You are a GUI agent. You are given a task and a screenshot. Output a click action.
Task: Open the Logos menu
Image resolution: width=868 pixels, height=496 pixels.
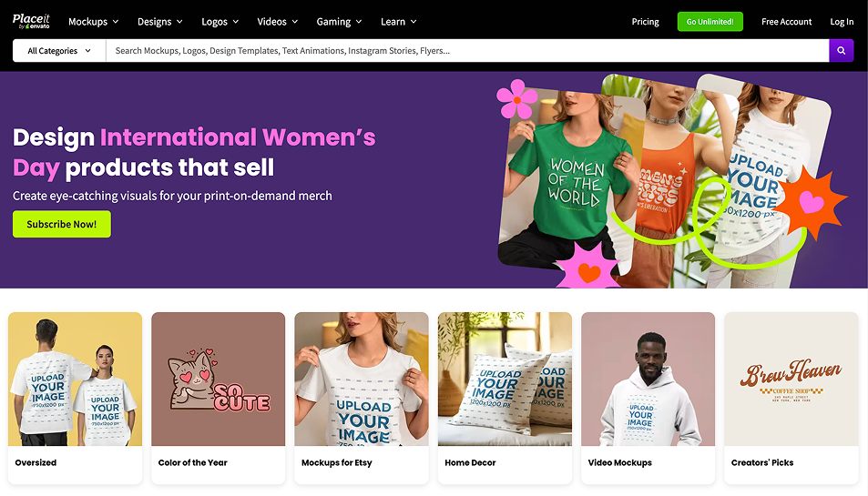pos(220,22)
